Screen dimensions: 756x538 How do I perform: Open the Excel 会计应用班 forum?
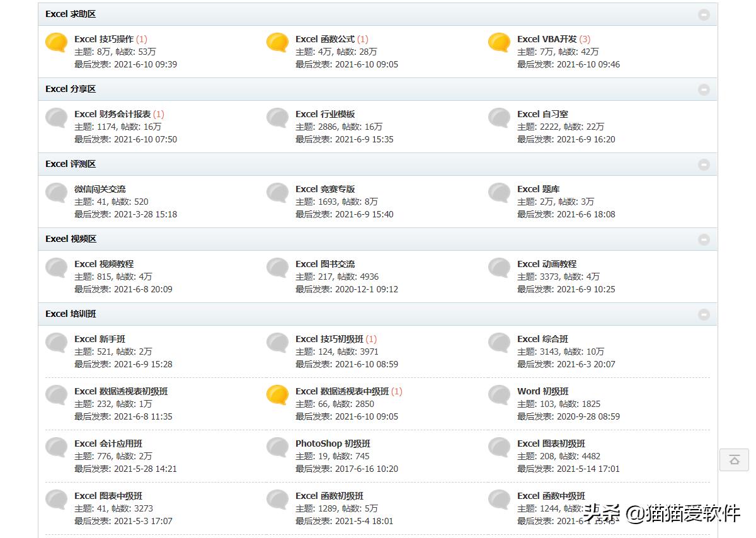[108, 444]
